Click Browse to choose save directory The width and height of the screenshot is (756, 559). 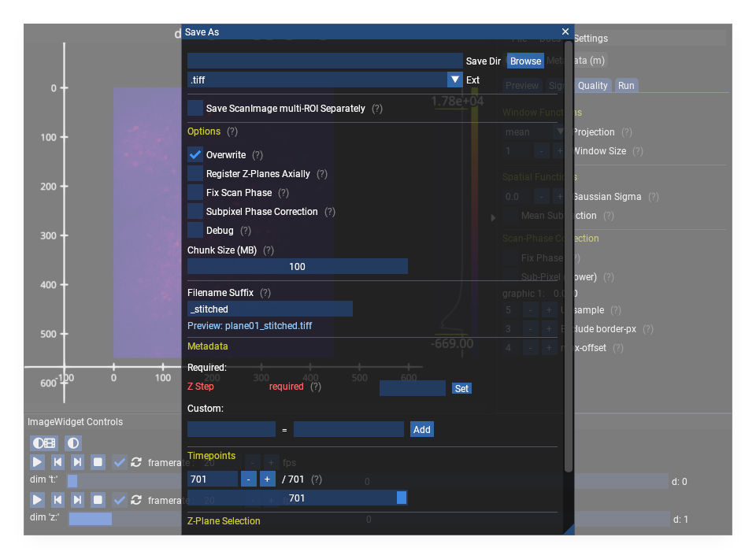(x=525, y=61)
